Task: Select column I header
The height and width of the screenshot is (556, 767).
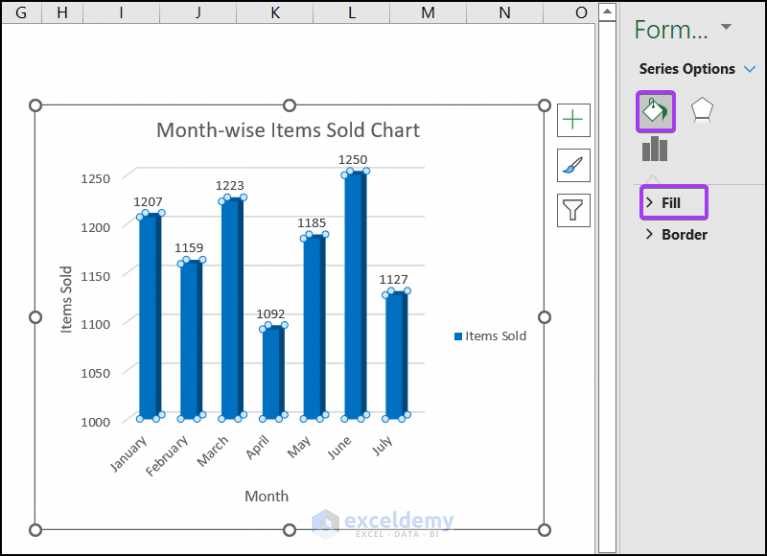Action: click(121, 12)
